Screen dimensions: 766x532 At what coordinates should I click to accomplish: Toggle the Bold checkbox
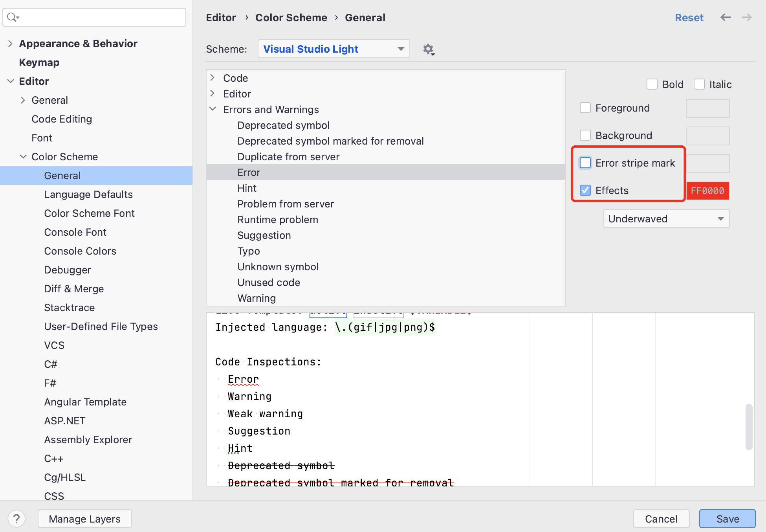652,84
